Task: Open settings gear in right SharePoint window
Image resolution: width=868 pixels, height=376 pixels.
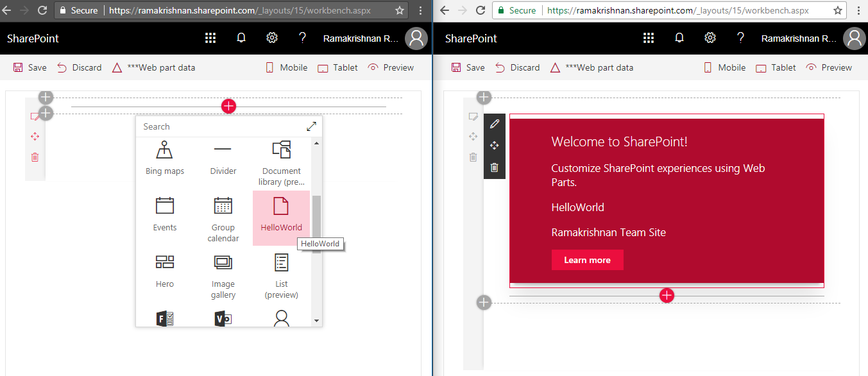Action: pyautogui.click(x=710, y=38)
